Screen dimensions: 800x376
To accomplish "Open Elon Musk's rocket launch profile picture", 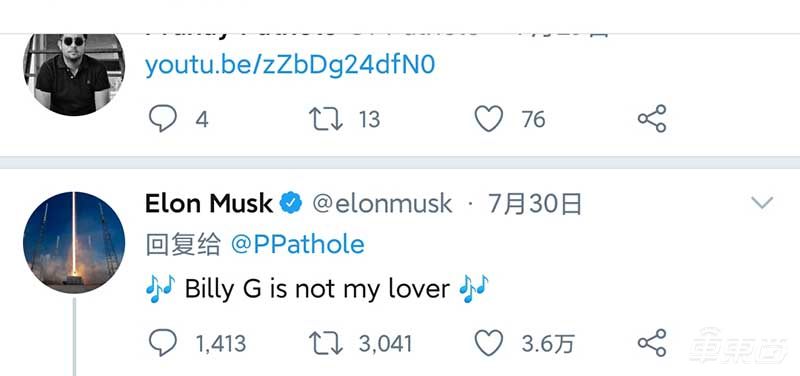I will [74, 242].
